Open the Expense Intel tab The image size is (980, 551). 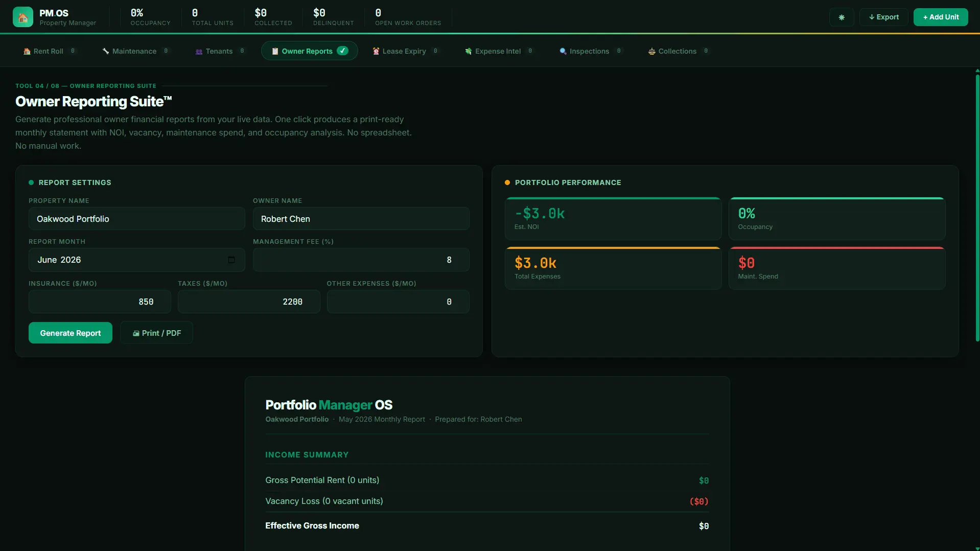coord(499,51)
